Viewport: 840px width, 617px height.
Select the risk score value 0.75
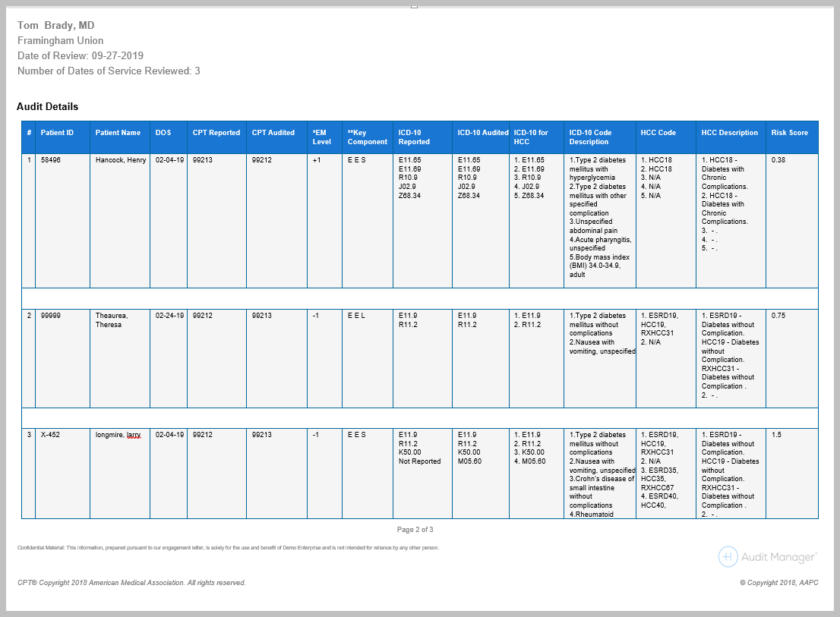point(778,316)
